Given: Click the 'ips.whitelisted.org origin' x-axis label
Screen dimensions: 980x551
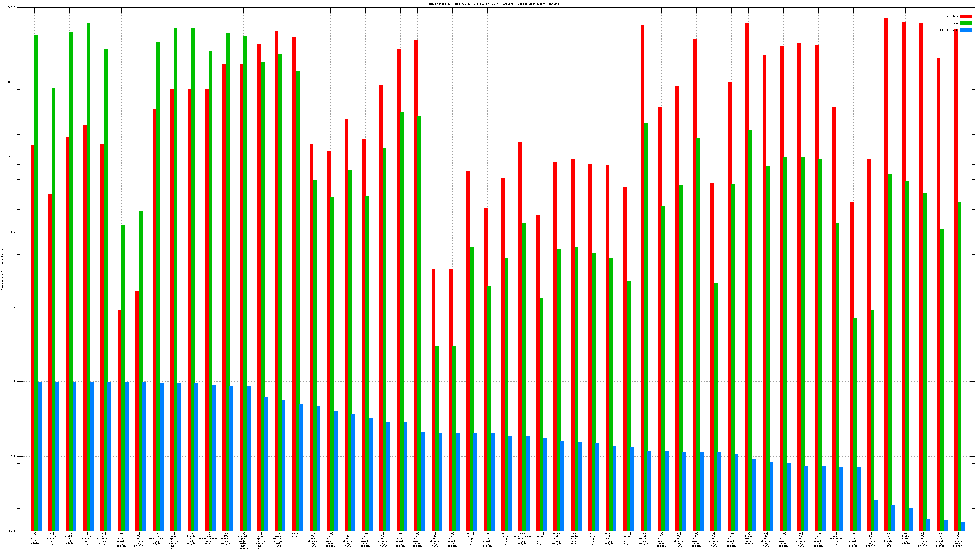Looking at the screenshot, I should (x=835, y=538).
